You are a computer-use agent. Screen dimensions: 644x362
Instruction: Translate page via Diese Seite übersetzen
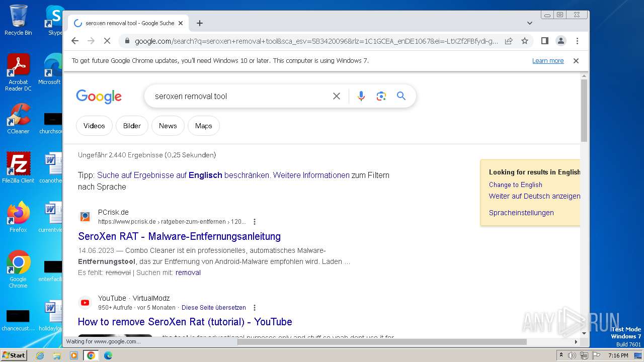pos(214,308)
